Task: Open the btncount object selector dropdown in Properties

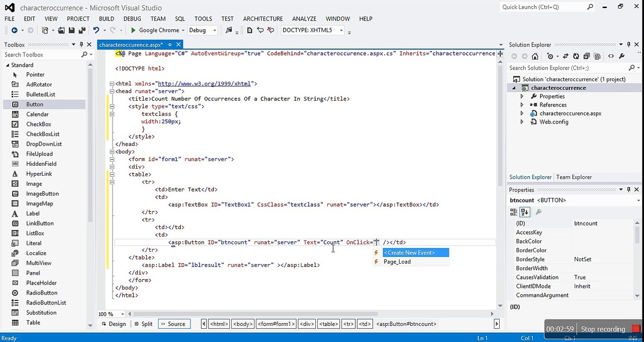Action: click(638, 200)
